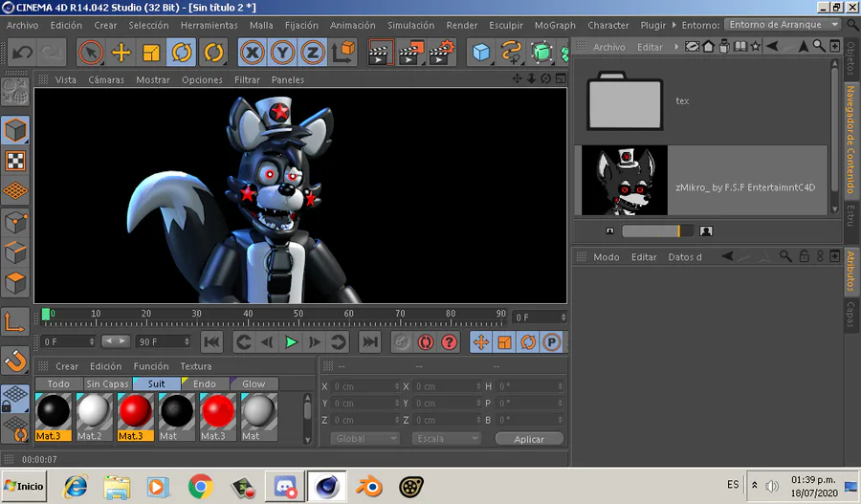Toggle the Snap magnet icon
The image size is (861, 504).
[x=14, y=362]
